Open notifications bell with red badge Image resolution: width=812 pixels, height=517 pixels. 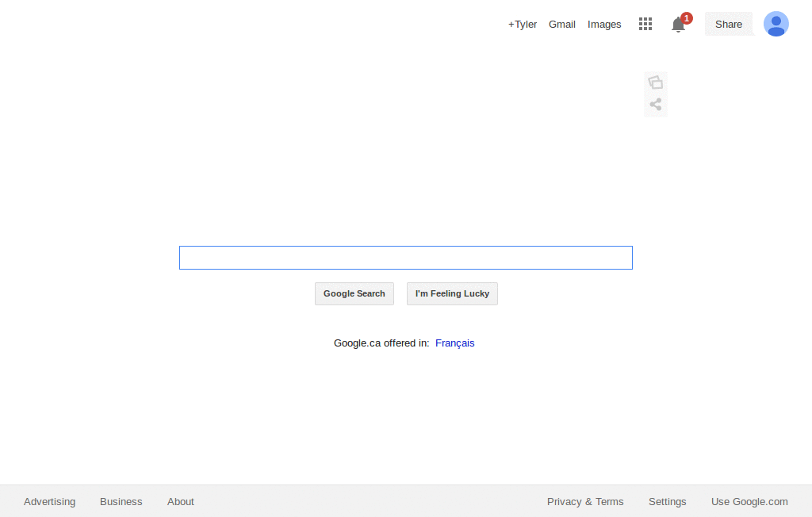click(680, 23)
